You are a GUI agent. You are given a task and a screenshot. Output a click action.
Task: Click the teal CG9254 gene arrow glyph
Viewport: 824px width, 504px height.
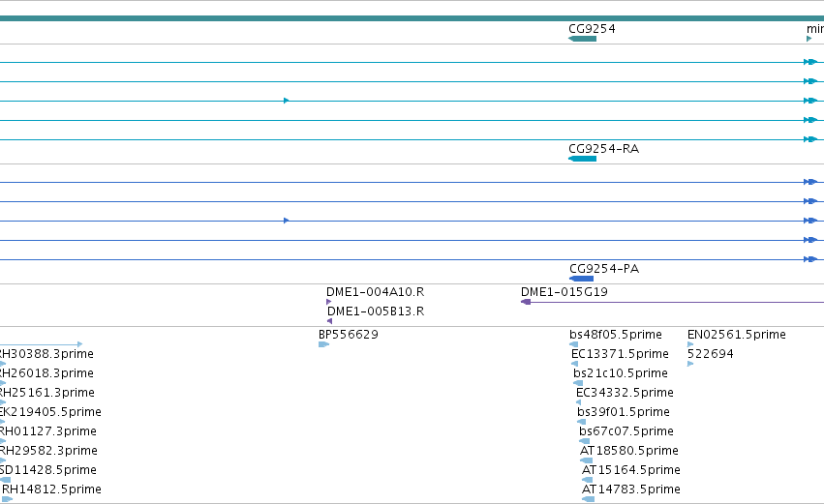582,39
